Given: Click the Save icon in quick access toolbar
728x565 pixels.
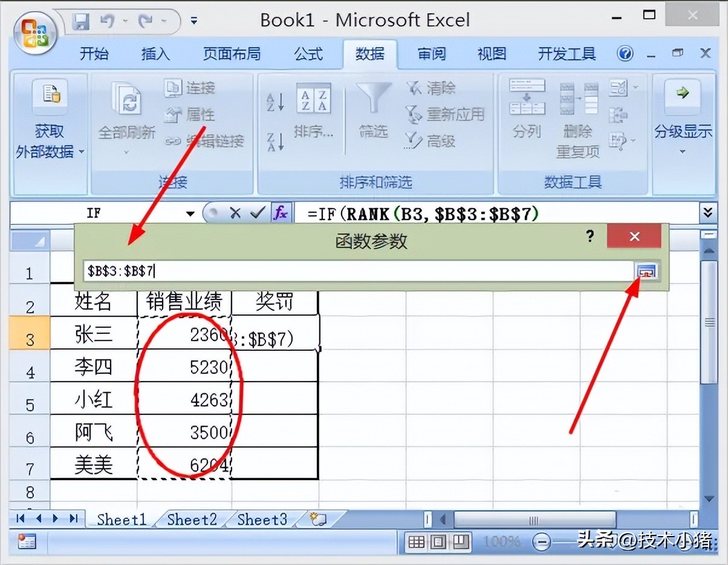Looking at the screenshot, I should (x=80, y=22).
